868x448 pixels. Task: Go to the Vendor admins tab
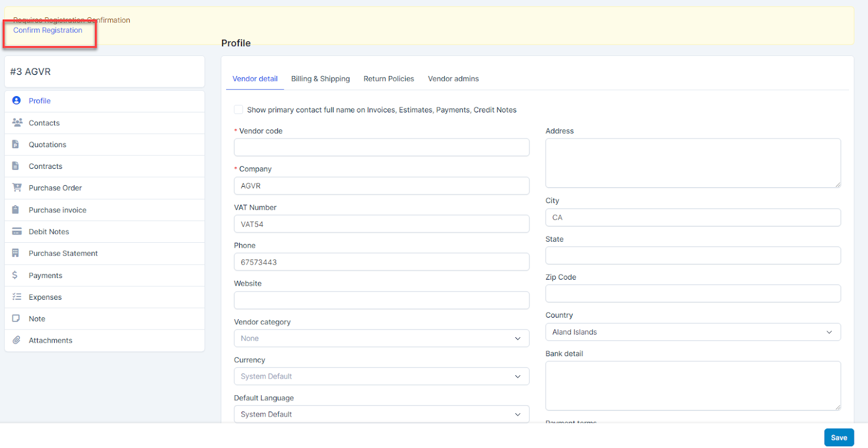453,79
